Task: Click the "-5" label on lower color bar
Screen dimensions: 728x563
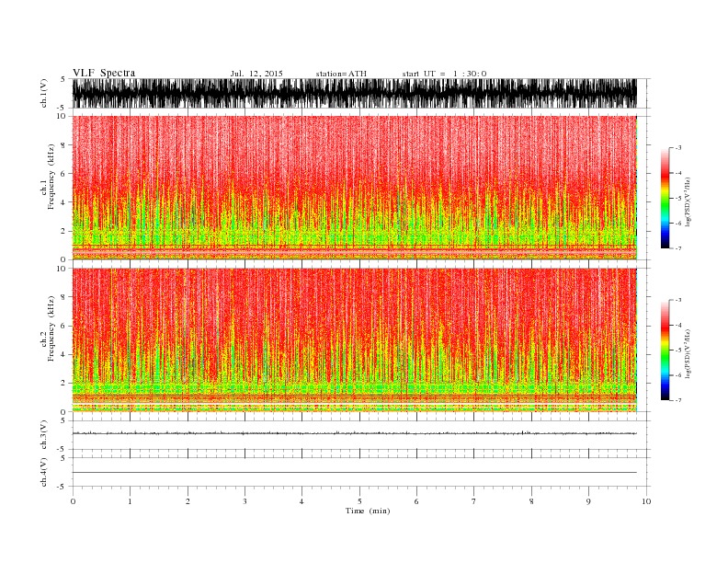Action: coord(678,350)
